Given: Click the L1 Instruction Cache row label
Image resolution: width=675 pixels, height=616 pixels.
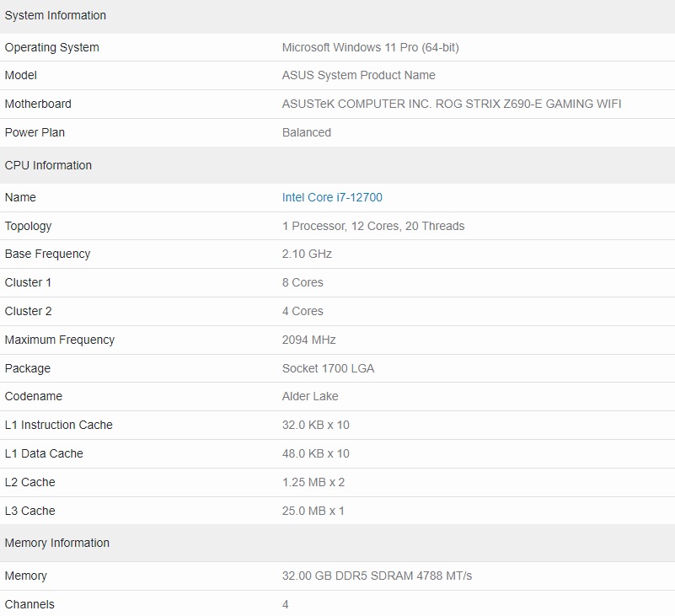Looking at the screenshot, I should pos(58,425).
